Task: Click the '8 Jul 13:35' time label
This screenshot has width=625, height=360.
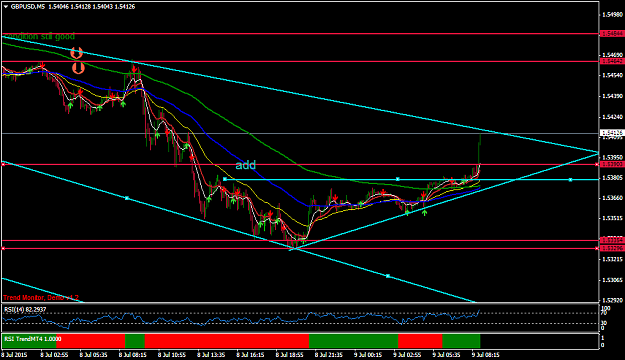Action: [x=211, y=354]
